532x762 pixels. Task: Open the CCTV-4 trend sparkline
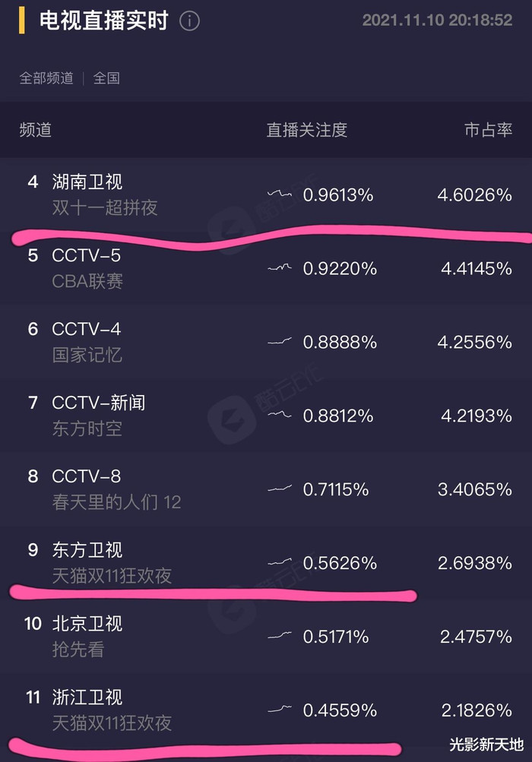tap(280, 342)
